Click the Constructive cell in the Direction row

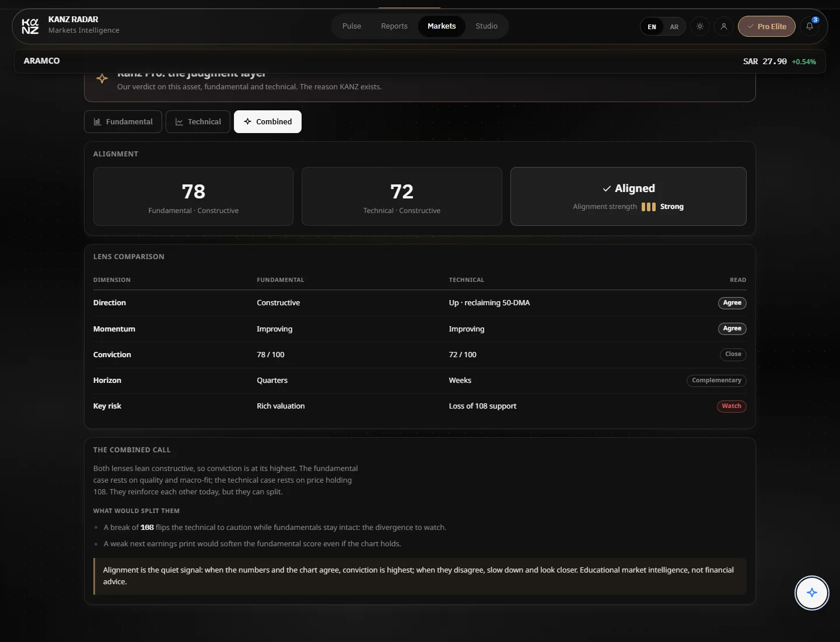[278, 303]
